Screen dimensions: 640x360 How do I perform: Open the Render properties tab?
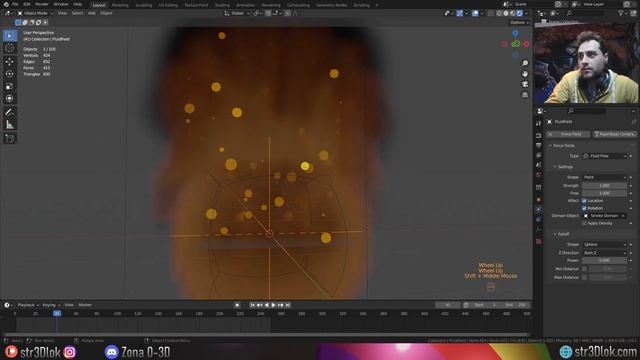(539, 136)
